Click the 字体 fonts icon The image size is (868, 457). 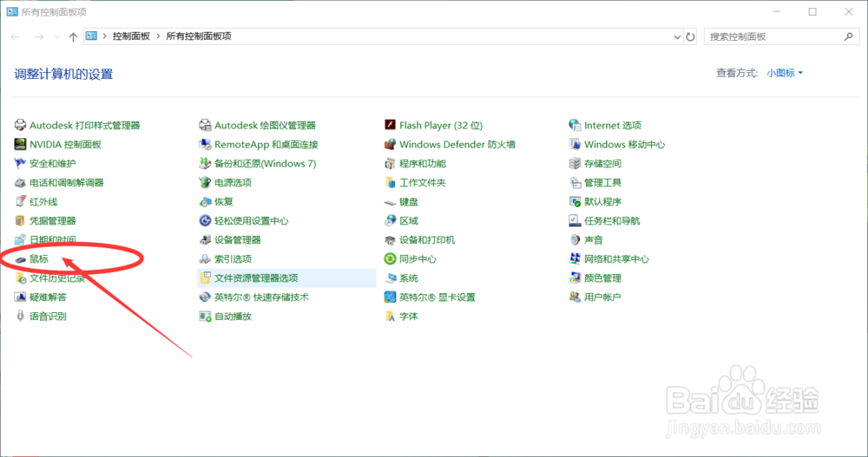[390, 316]
